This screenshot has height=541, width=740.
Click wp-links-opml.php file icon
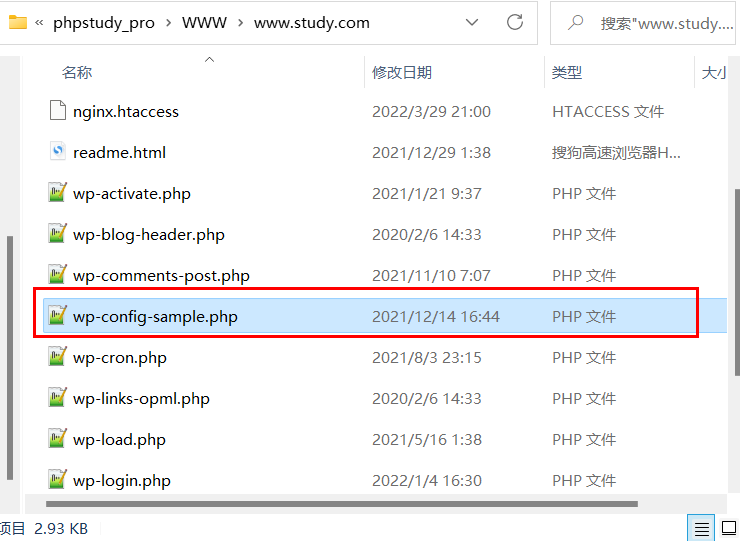pos(58,397)
